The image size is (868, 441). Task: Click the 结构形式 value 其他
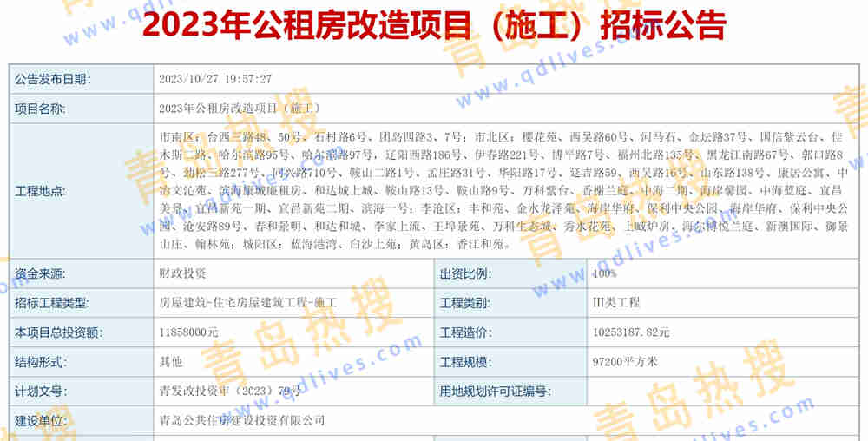171,362
